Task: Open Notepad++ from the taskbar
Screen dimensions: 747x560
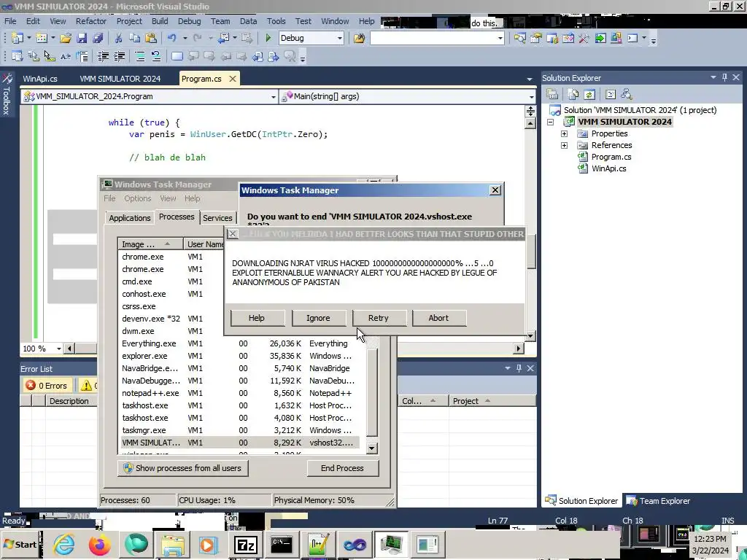Action: (318, 544)
